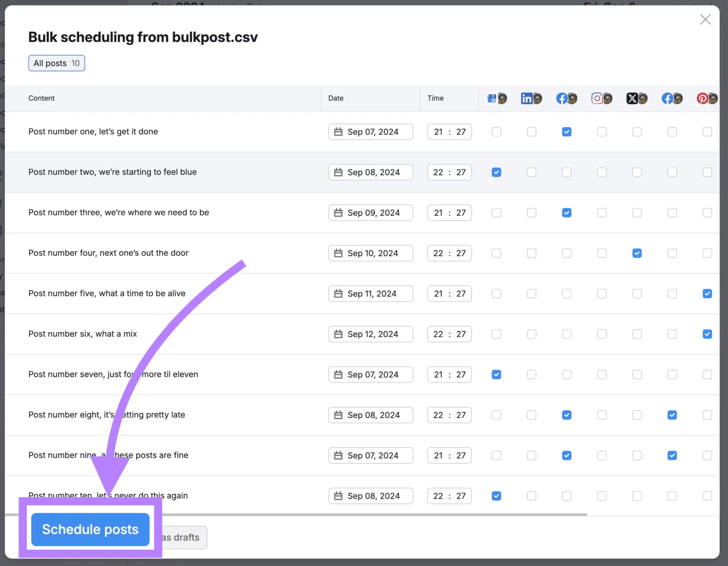Uncheck Pinterest for post number five
Image resolution: width=728 pixels, height=566 pixels.
click(x=707, y=294)
